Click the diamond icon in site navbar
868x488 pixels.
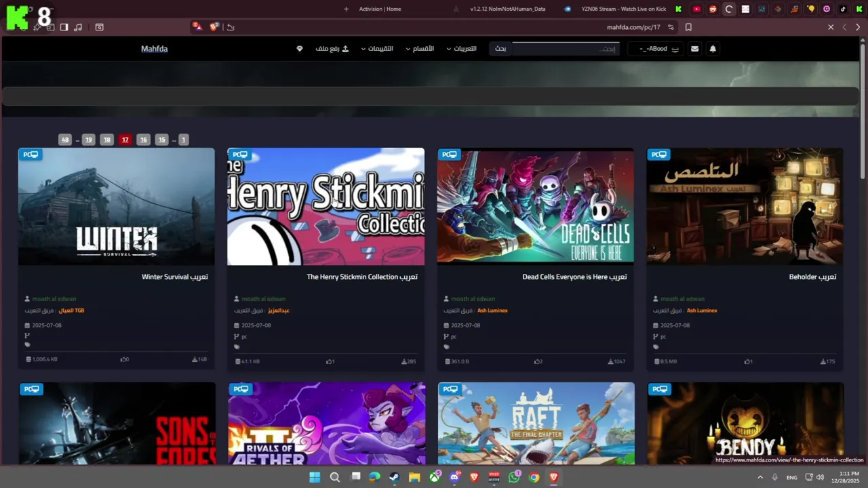[x=300, y=49]
